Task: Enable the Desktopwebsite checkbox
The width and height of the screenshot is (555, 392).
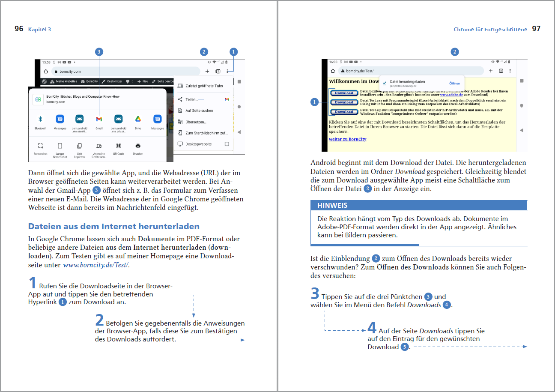Action: 227,144
